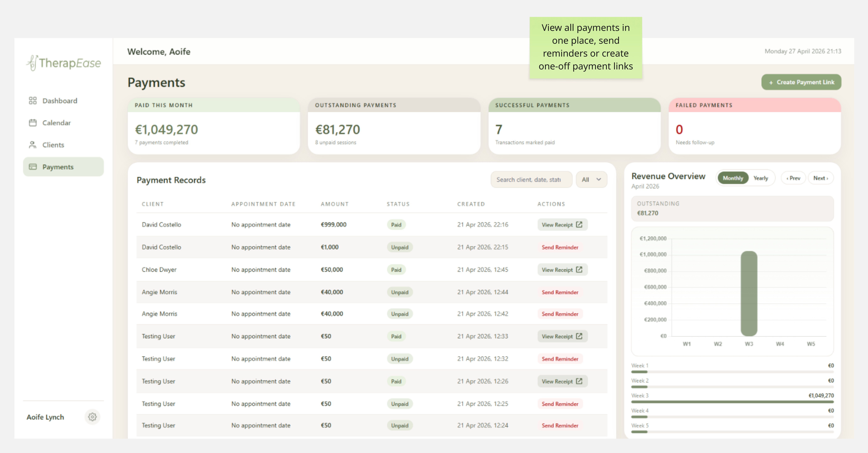868x453 pixels.
Task: View receipt for Testing User 12:33 payment
Action: (x=562, y=336)
